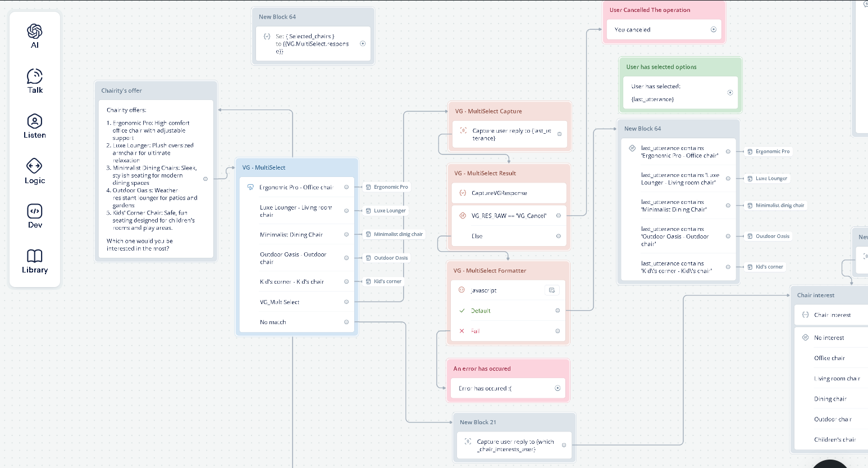Click the javascript step icon

(462, 290)
